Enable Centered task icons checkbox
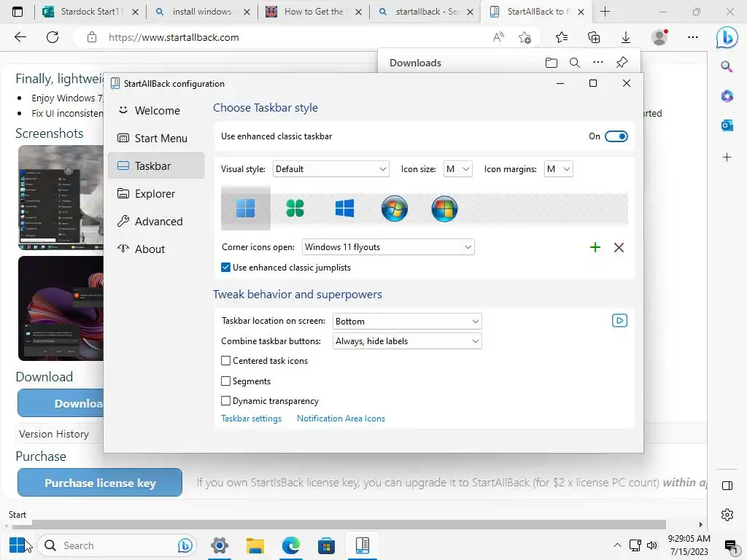747x560 pixels. click(226, 360)
